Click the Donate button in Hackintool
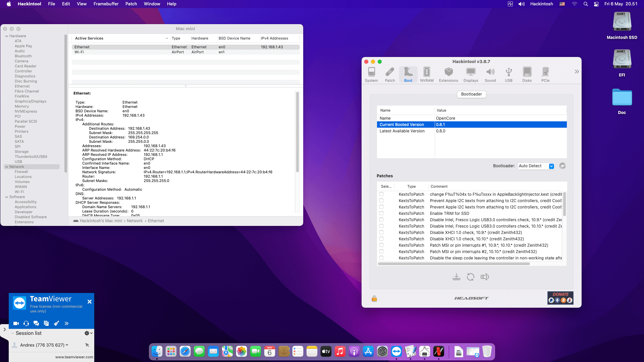Image resolution: width=644 pixels, height=362 pixels. (560, 298)
